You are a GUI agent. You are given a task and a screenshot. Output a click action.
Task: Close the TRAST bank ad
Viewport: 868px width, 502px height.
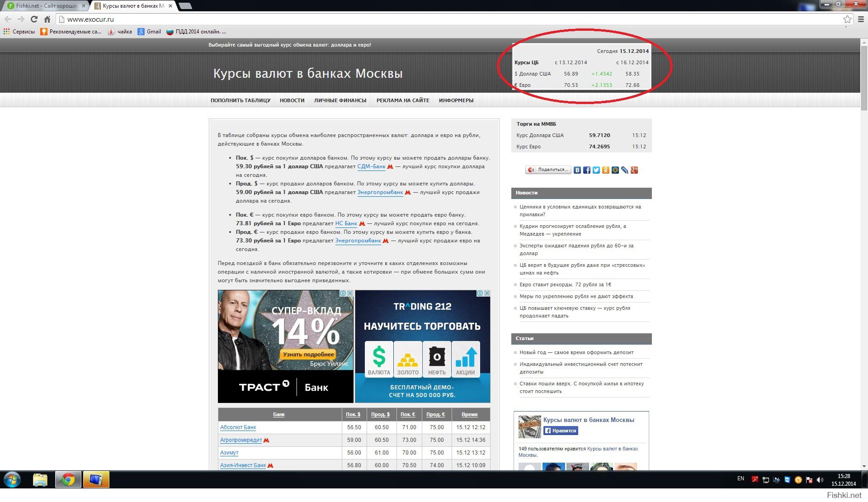tap(349, 293)
